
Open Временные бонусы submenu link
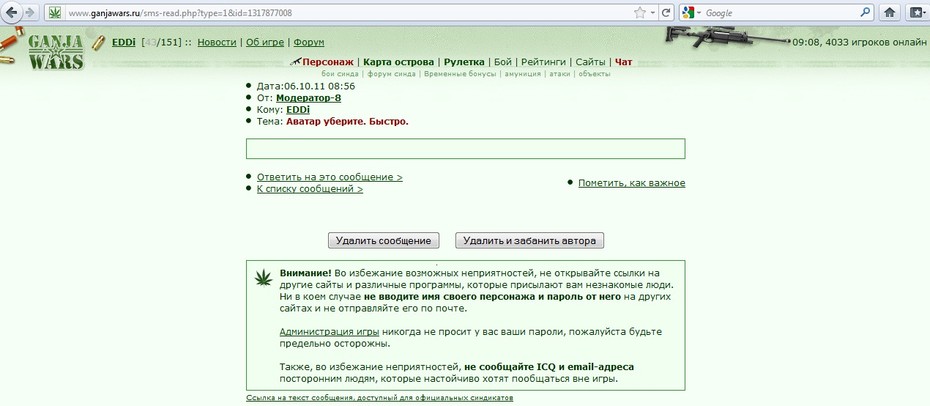[460, 74]
